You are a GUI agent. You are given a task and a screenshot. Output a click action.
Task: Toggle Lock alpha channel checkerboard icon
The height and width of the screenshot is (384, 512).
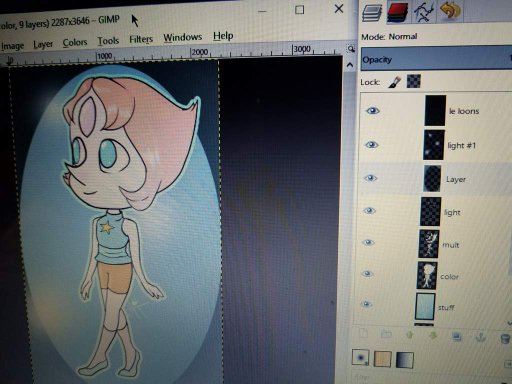tap(414, 81)
